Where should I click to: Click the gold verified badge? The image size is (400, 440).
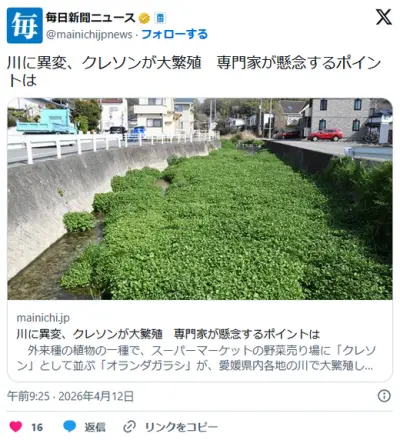tap(144, 18)
